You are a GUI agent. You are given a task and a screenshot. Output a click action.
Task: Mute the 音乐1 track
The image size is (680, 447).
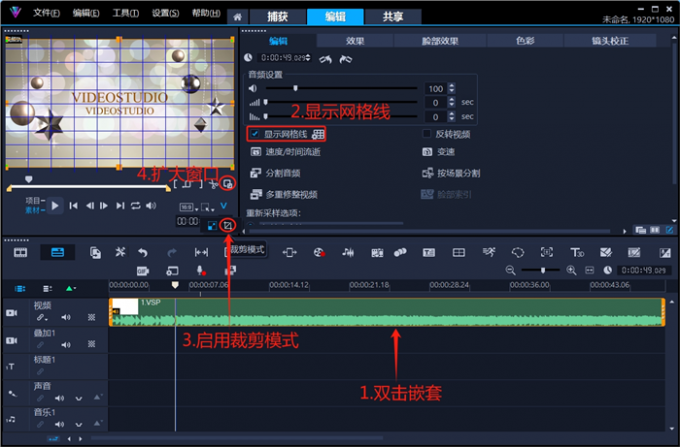coord(59,424)
